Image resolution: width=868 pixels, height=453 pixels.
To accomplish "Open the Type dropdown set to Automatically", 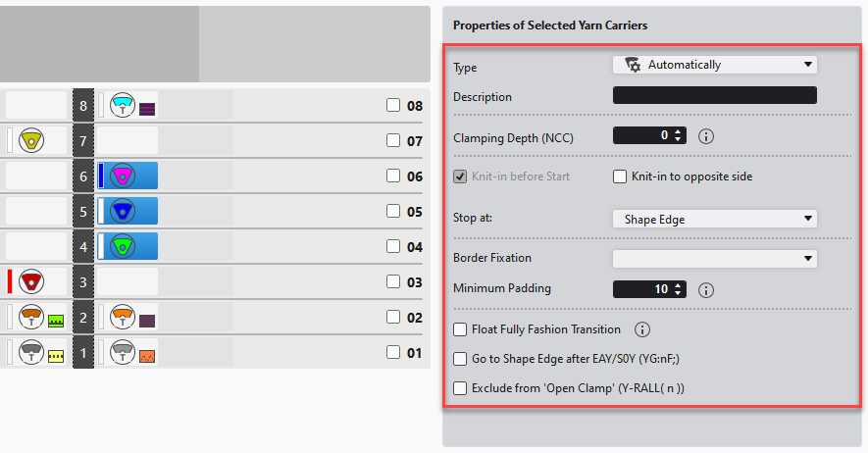I will pos(715,65).
